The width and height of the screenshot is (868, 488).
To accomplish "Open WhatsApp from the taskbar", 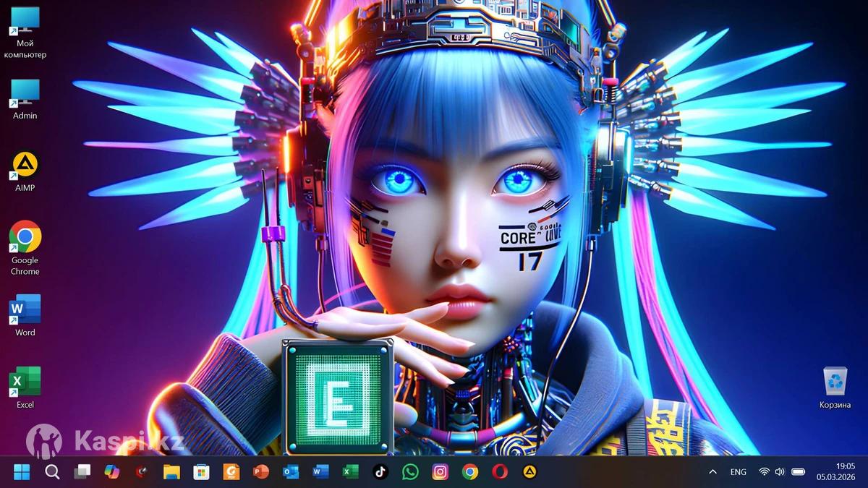I will pyautogui.click(x=410, y=472).
